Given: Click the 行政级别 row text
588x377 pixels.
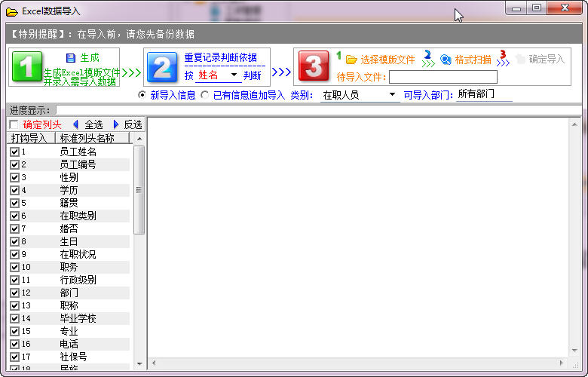Looking at the screenshot, I should pos(78,280).
